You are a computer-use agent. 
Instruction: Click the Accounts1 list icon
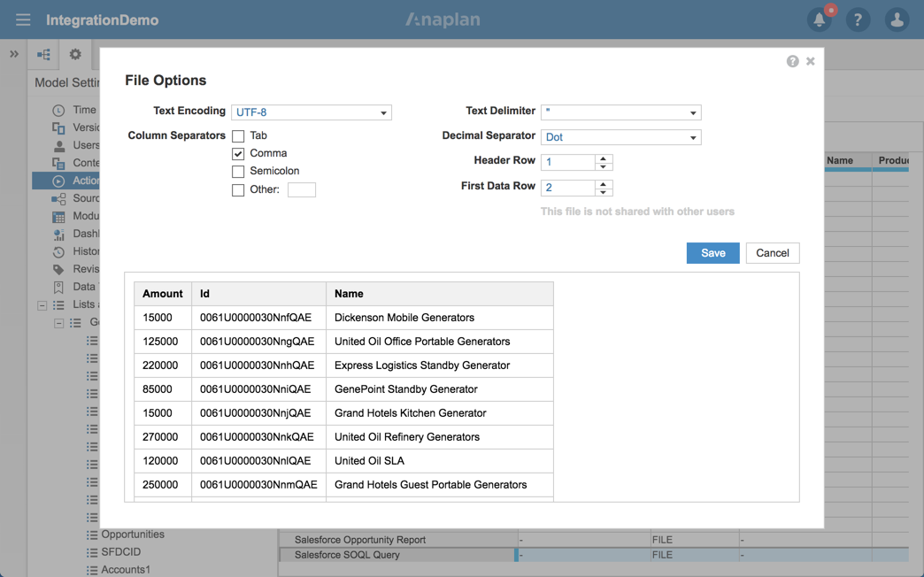(92, 570)
